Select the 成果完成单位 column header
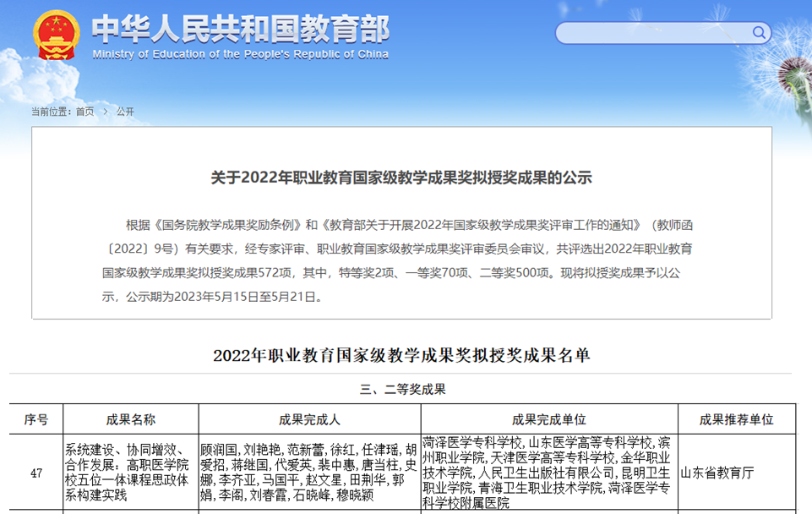812x514 pixels. click(548, 420)
